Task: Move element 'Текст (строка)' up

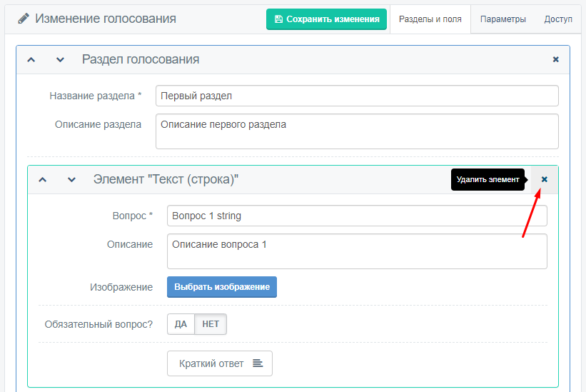Action: click(43, 180)
